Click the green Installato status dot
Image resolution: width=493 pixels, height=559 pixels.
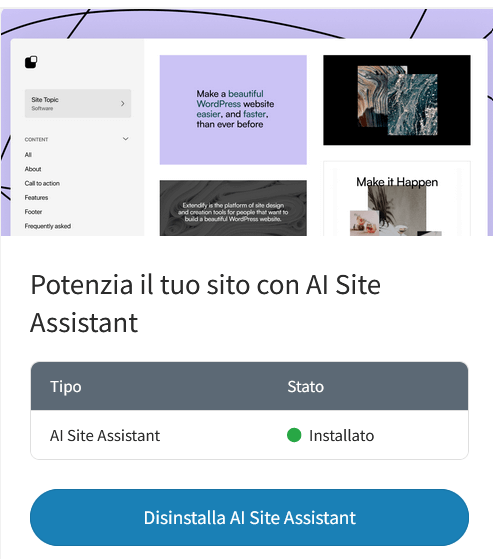[294, 435]
